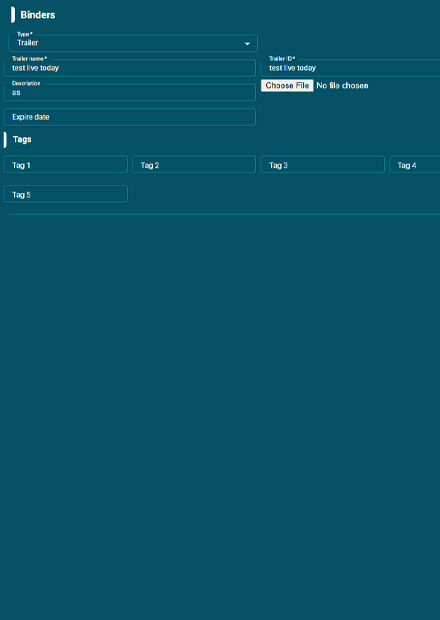
Task: Focus the Tag 3 field
Action: pos(323,165)
